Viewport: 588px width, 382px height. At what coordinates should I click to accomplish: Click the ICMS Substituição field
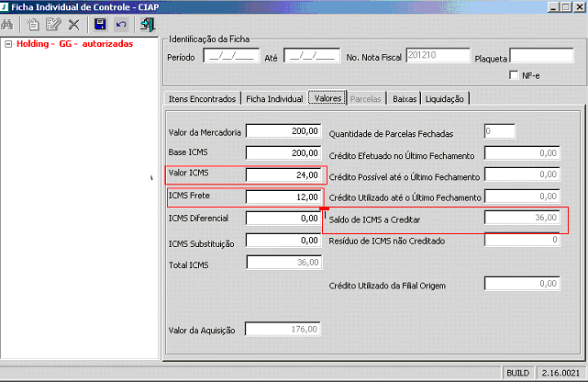283,241
